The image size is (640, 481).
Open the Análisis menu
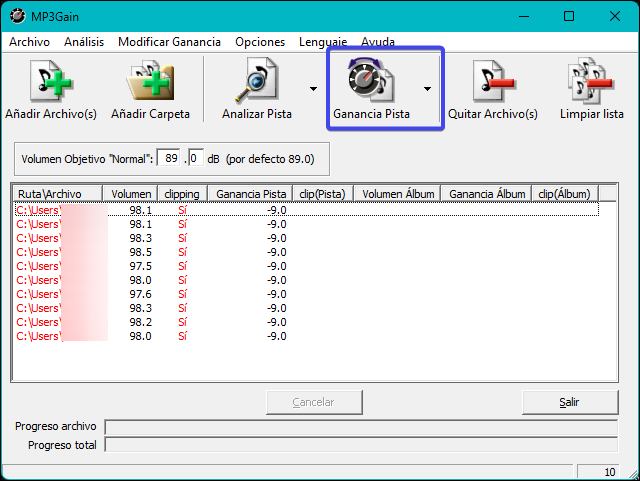(x=84, y=42)
